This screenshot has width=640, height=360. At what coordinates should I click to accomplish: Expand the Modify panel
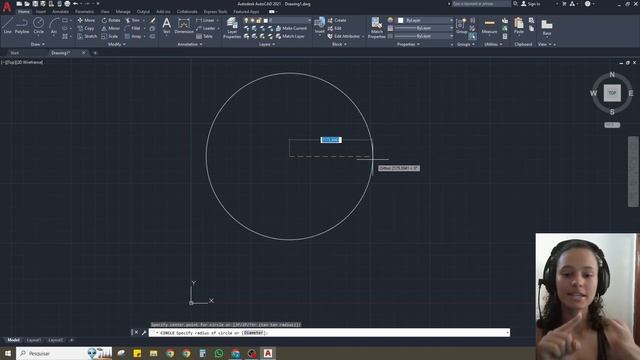pyautogui.click(x=116, y=44)
